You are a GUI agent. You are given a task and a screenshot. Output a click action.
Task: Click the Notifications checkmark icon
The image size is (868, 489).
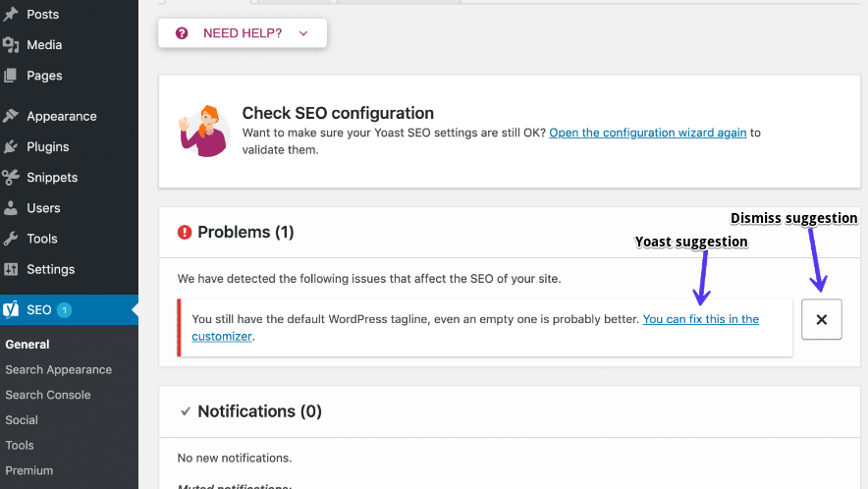[x=186, y=411]
